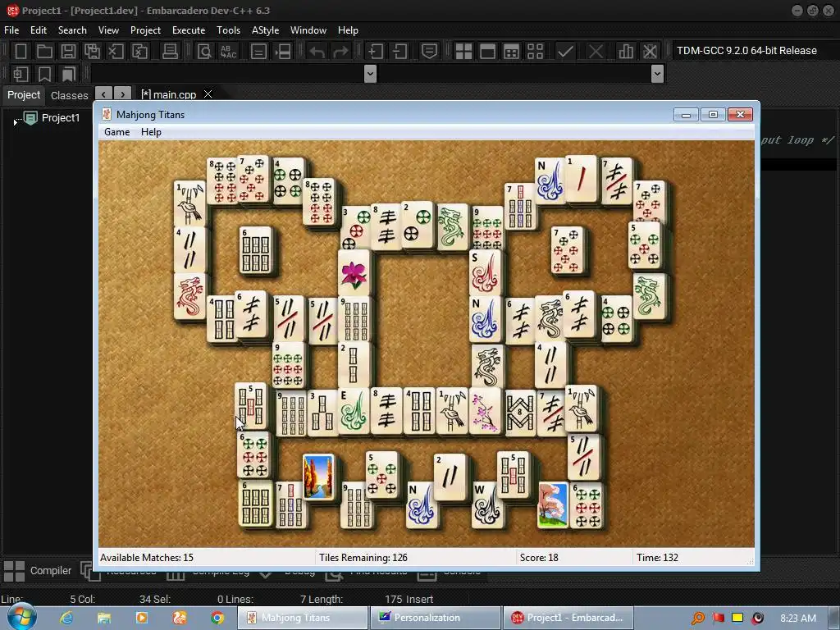Screen dimensions: 840x630
Task: Click the Replace AB/AC icon
Action: [229, 52]
